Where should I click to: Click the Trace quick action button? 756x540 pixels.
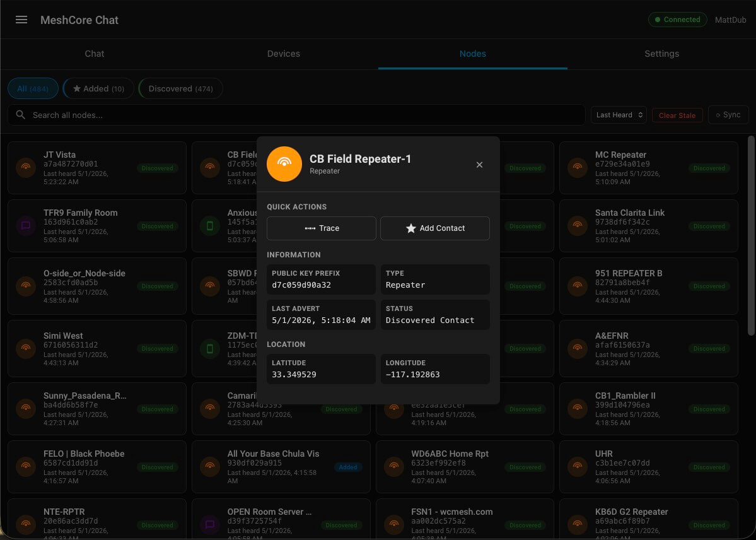click(322, 228)
